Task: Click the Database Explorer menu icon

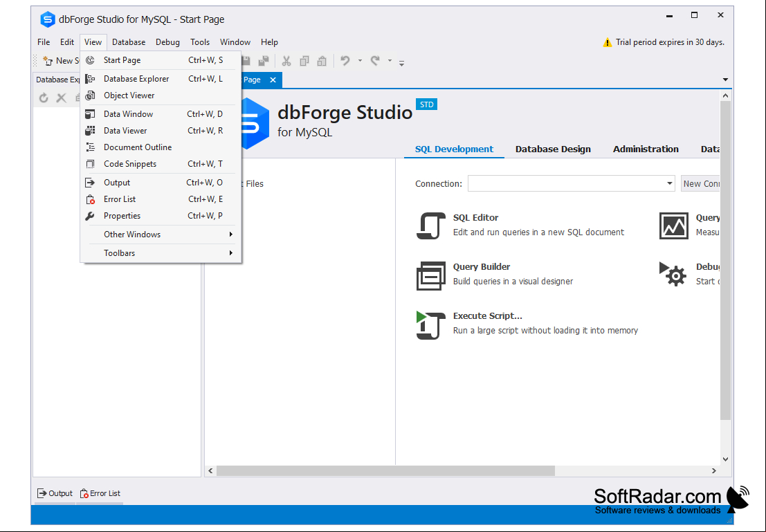Action: 90,79
